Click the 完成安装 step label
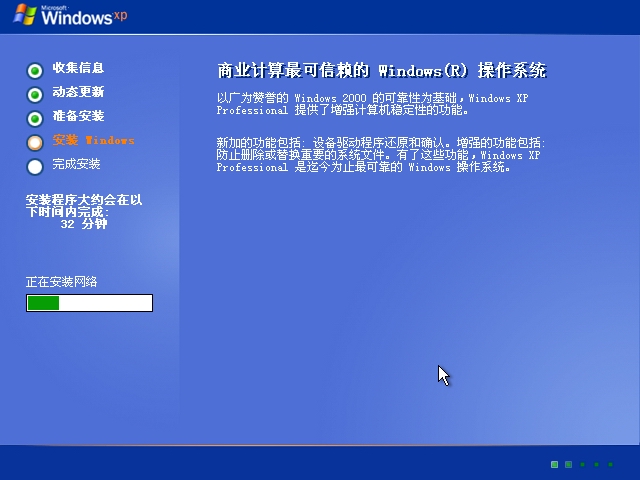The image size is (640, 480). click(x=77, y=164)
